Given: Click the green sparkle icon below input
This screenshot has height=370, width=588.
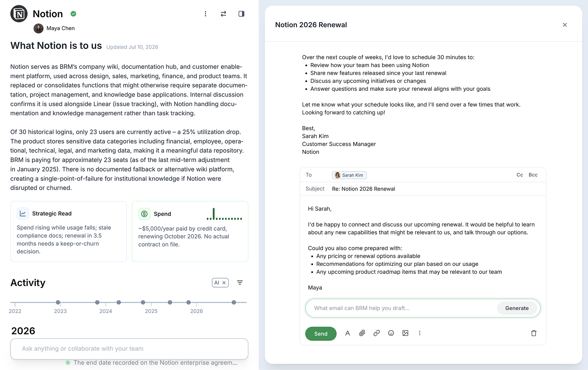Looking at the screenshot, I should click(68, 363).
